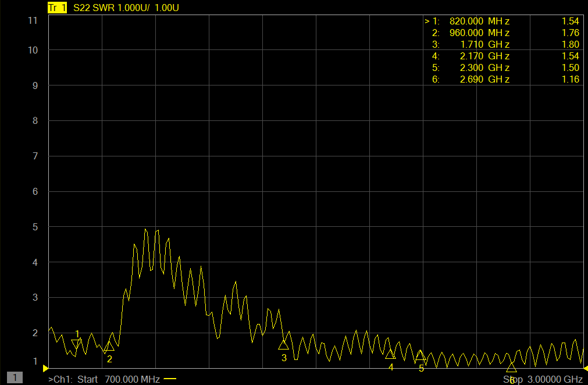Click the Stop 3.00000 GHz frequency field
Viewport: 588px width, 385px height.
pos(543,379)
